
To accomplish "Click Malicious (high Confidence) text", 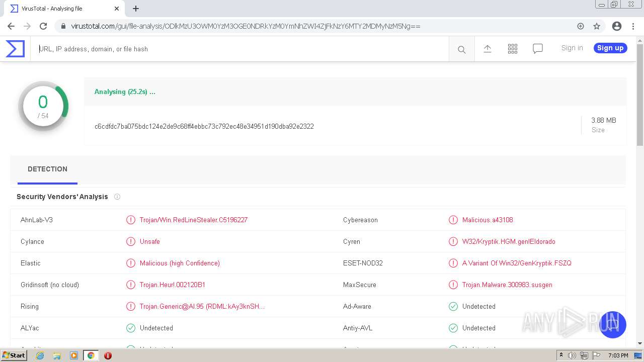I will tap(180, 263).
